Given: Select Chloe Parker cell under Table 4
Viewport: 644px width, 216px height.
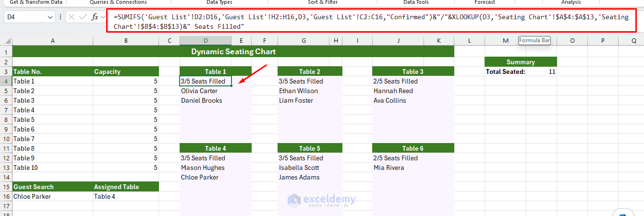Looking at the screenshot, I should (206, 178).
